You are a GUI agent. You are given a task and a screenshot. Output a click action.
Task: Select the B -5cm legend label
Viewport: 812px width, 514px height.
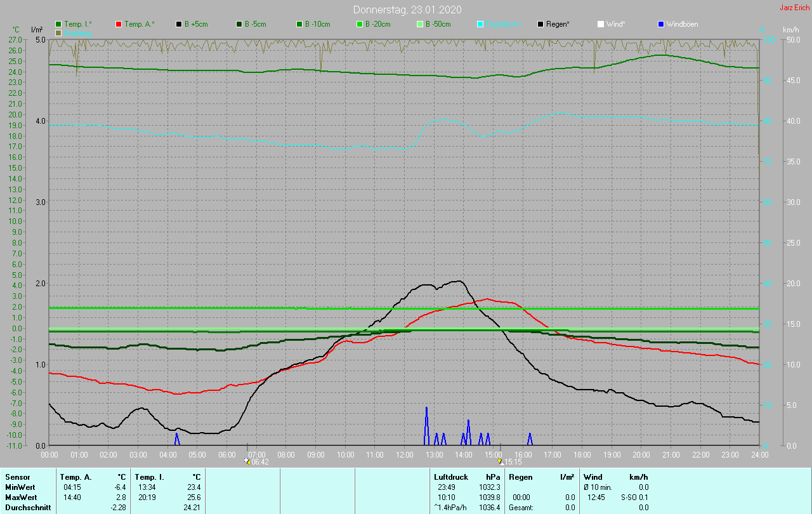pyautogui.click(x=256, y=24)
